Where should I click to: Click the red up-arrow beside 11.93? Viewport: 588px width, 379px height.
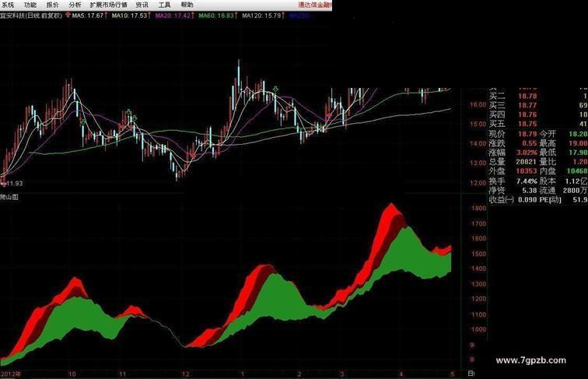(3, 183)
